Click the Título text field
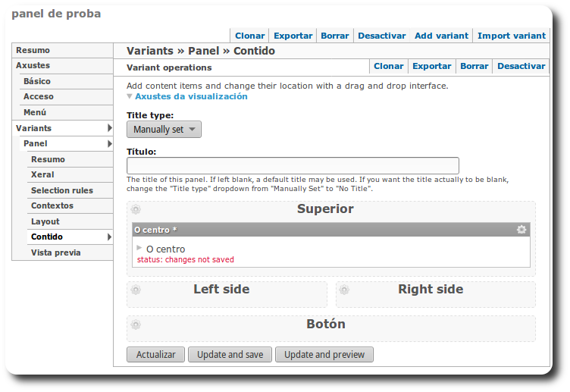Image resolution: width=570 pixels, height=392 pixels. tap(293, 165)
